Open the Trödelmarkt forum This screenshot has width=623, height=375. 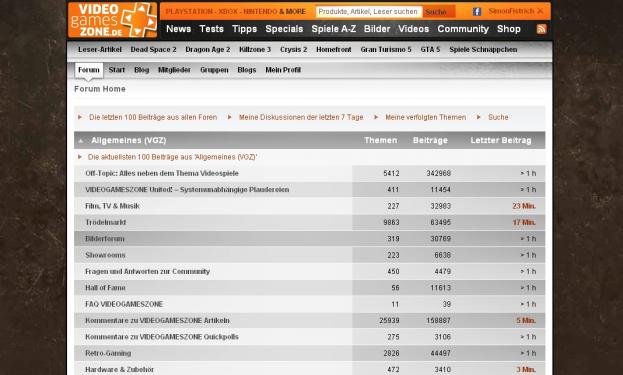click(106, 222)
